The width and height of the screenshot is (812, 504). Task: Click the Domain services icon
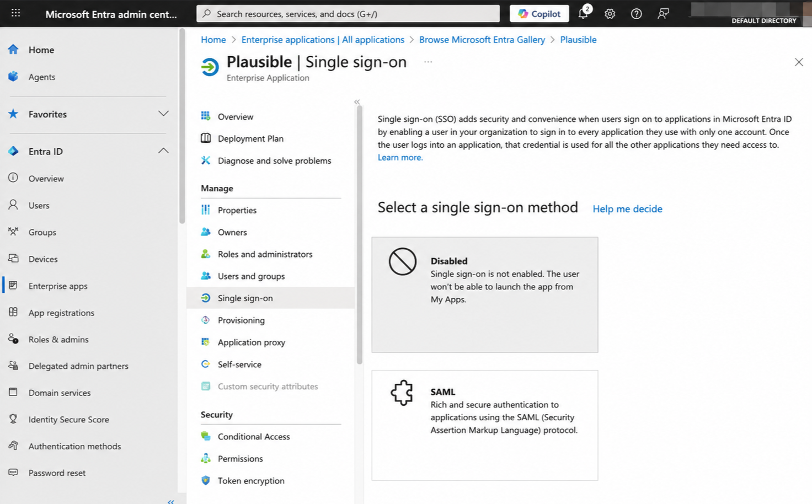point(13,392)
